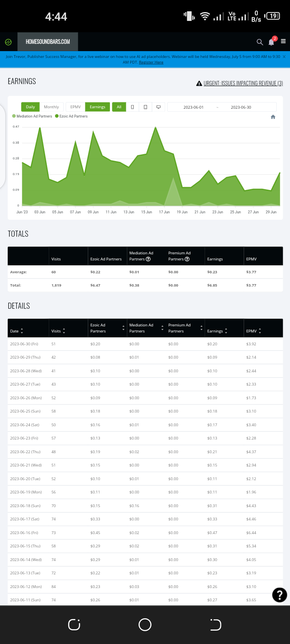Screen dimensions: 290x644
Task: Open the side panel pull tab
Action: (x=2, y=147)
